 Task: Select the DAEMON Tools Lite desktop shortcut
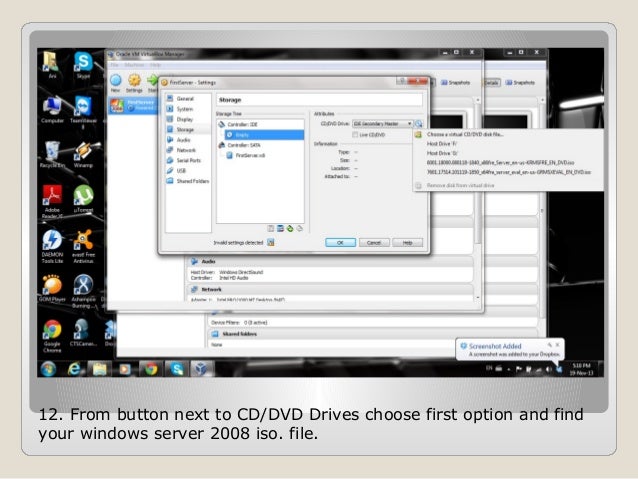tap(52, 247)
